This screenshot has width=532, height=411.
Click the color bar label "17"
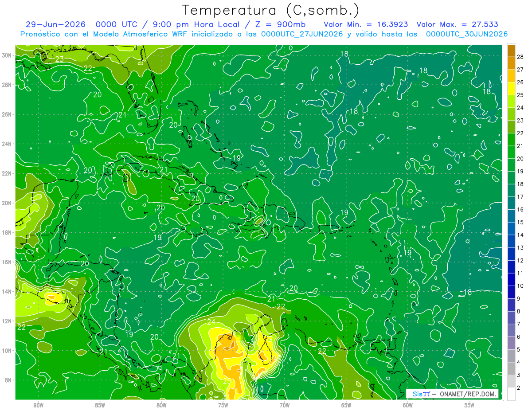[520, 197]
